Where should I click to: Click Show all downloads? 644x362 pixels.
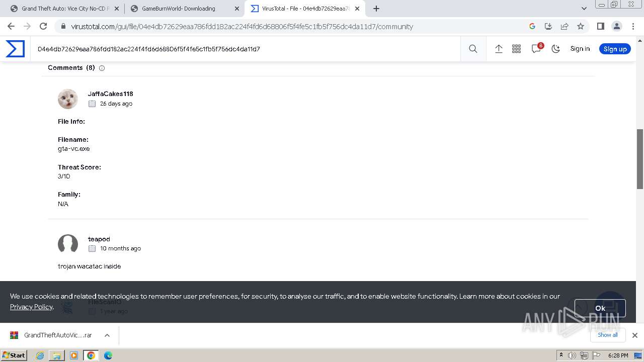coord(608,335)
